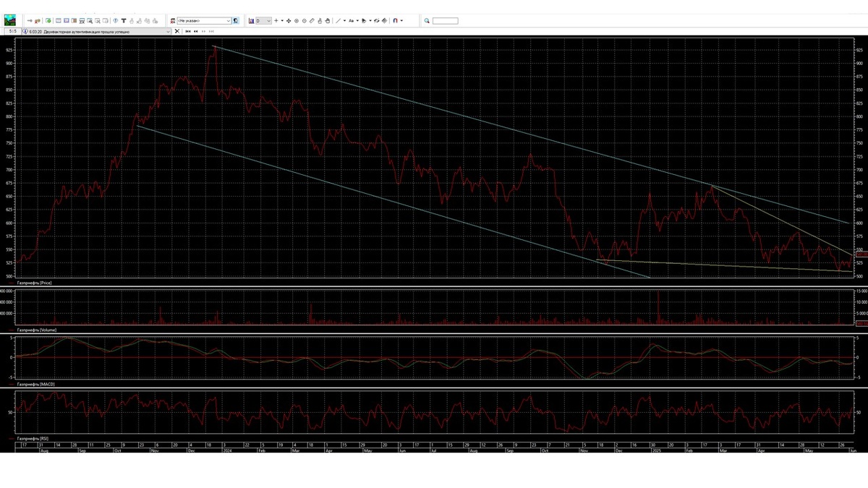Click the green refresh icon
The width and height of the screenshot is (868, 488).
tap(48, 21)
